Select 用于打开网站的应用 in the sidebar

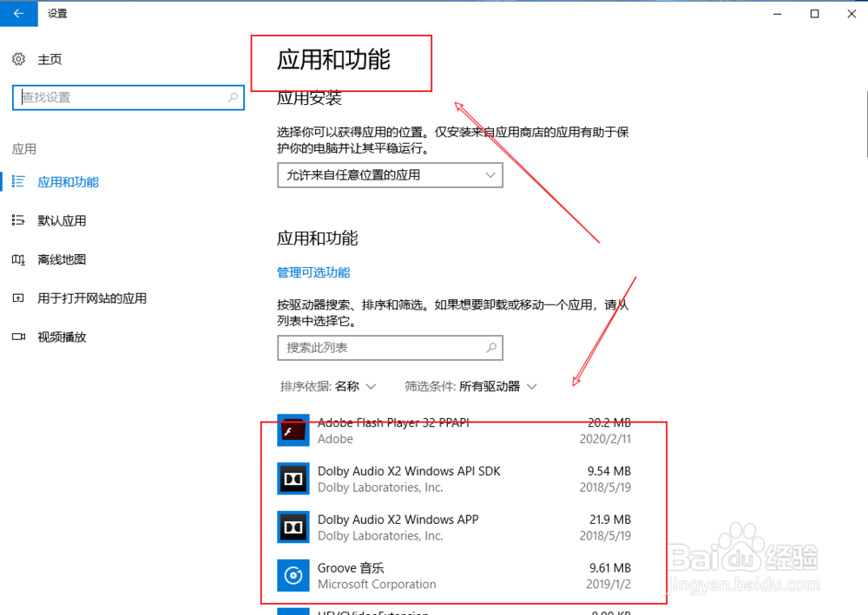[92, 298]
